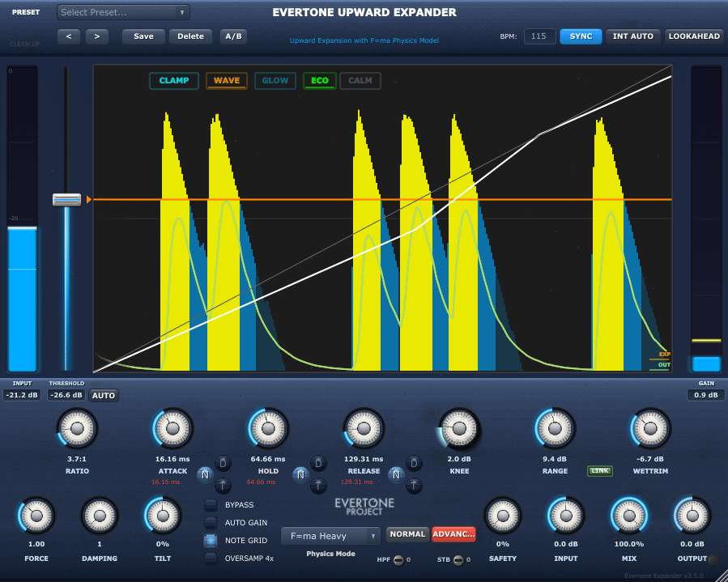
Task: Click the Hold D dotted-note icon
Action: tap(319, 463)
